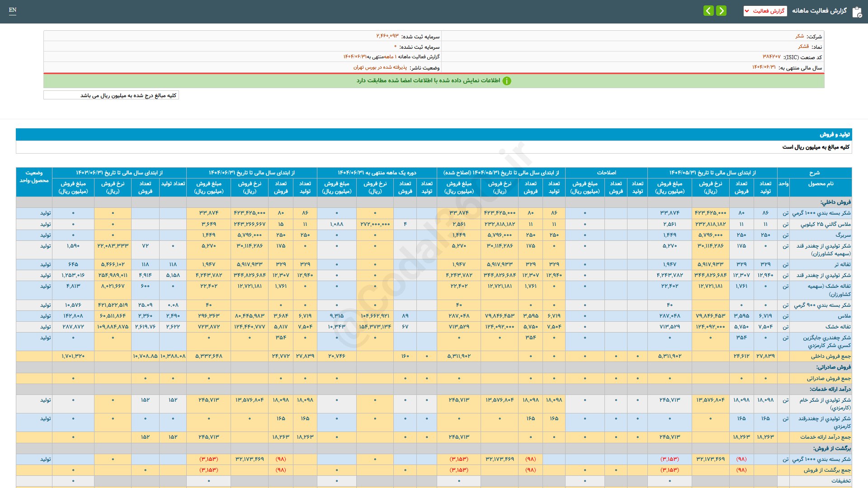
Task: Click the green right-arrow navigation button
Action: (721, 10)
